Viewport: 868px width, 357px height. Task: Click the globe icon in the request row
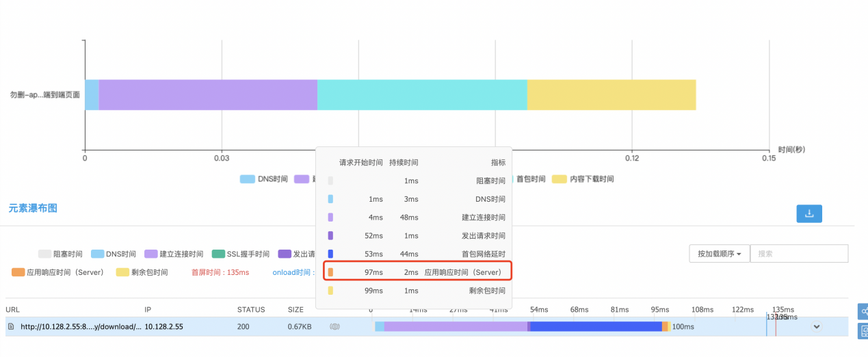pyautogui.click(x=334, y=327)
